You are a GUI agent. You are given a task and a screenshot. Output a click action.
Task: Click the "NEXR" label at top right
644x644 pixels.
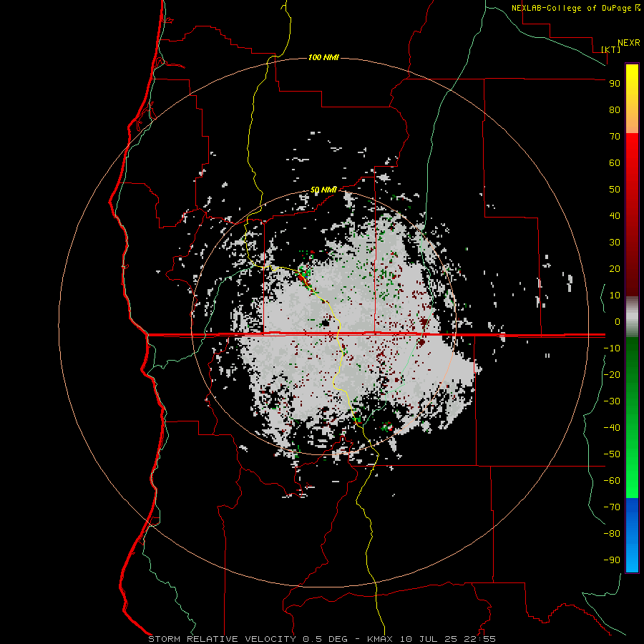click(x=629, y=43)
